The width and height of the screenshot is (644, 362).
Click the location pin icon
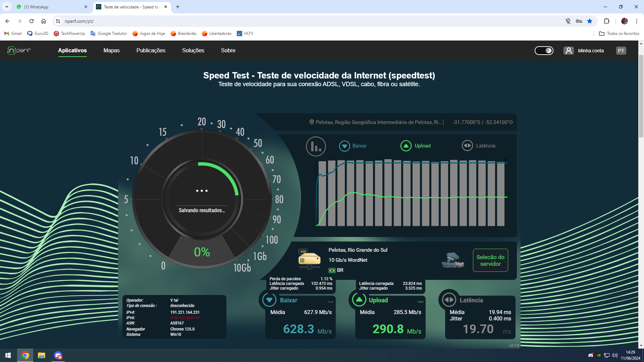click(312, 122)
